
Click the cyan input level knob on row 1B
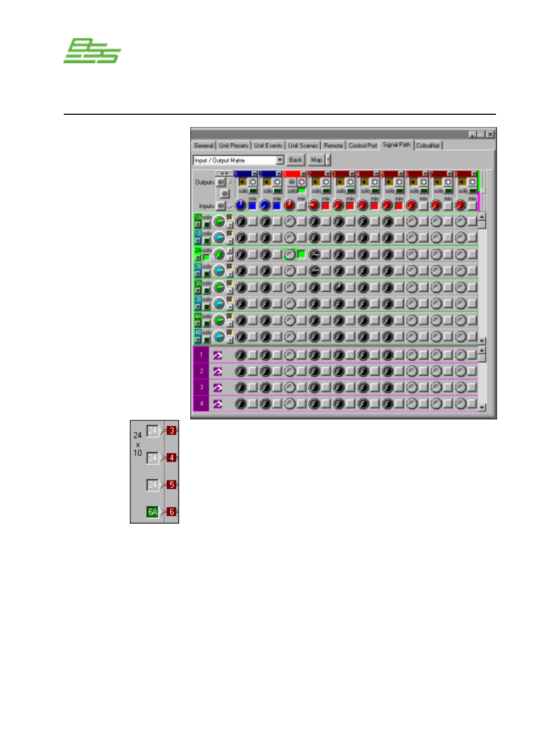219,237
